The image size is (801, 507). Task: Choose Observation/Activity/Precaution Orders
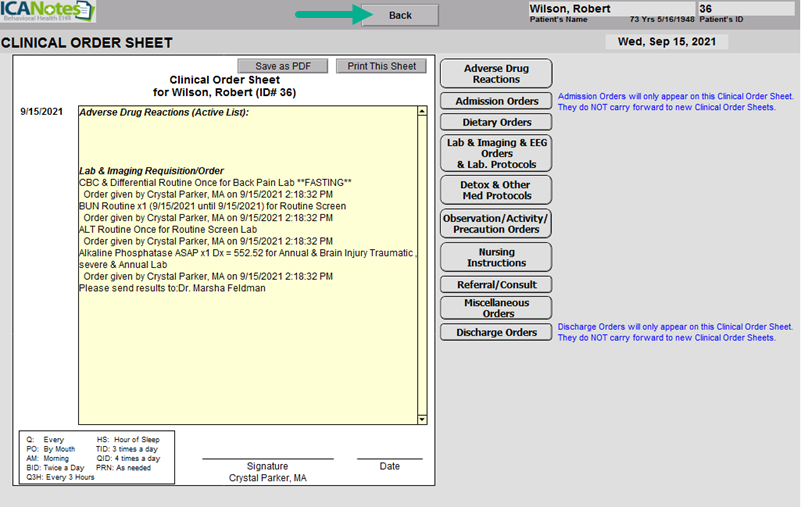click(x=496, y=223)
